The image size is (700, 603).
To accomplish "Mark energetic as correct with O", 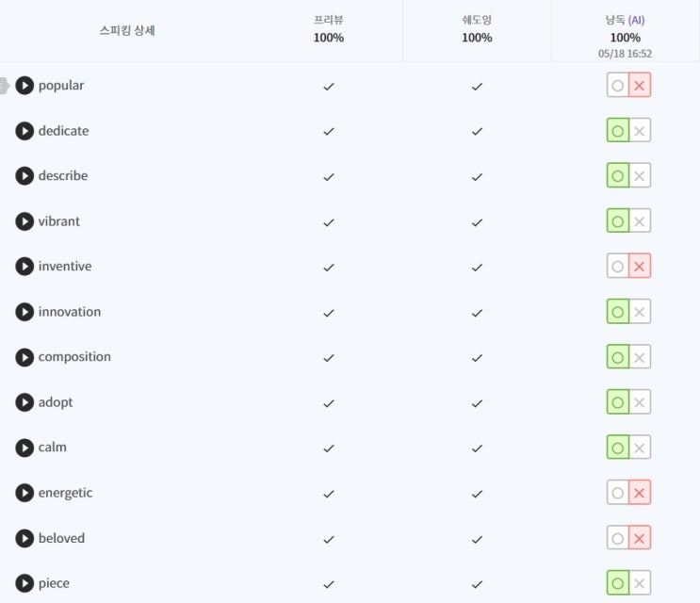I will click(618, 493).
